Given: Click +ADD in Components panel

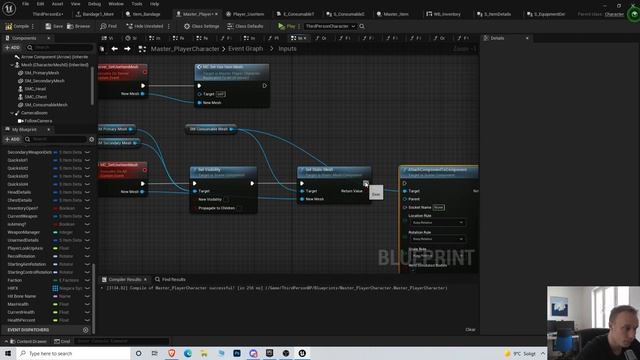Looking at the screenshot, I should (x=12, y=48).
